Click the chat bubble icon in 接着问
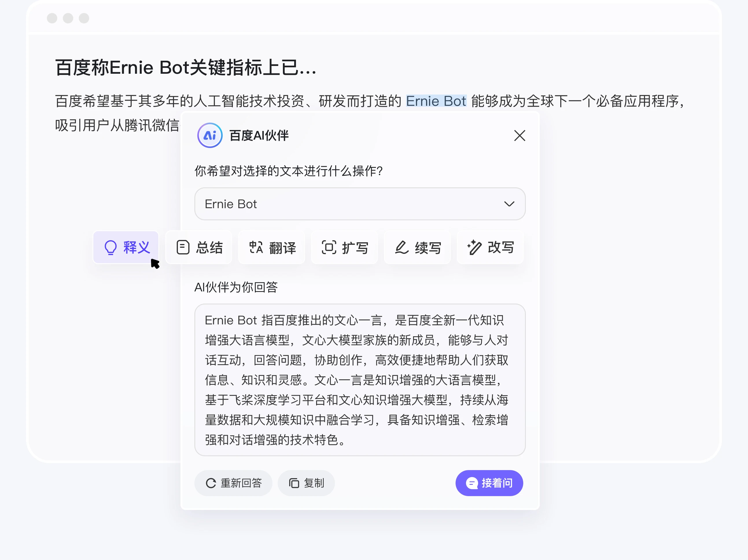 tap(471, 483)
